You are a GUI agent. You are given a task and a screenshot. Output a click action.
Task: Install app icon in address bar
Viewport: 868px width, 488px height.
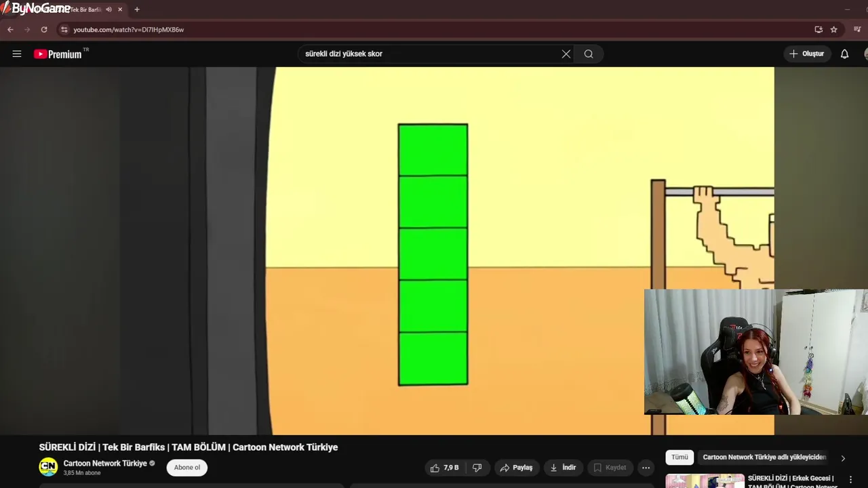pyautogui.click(x=818, y=30)
